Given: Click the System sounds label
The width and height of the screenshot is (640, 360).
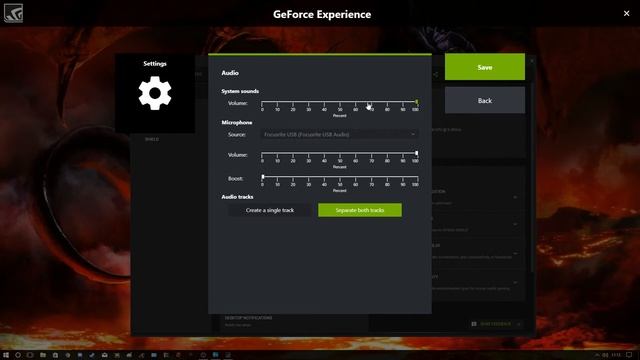Looking at the screenshot, I should pos(240,91).
